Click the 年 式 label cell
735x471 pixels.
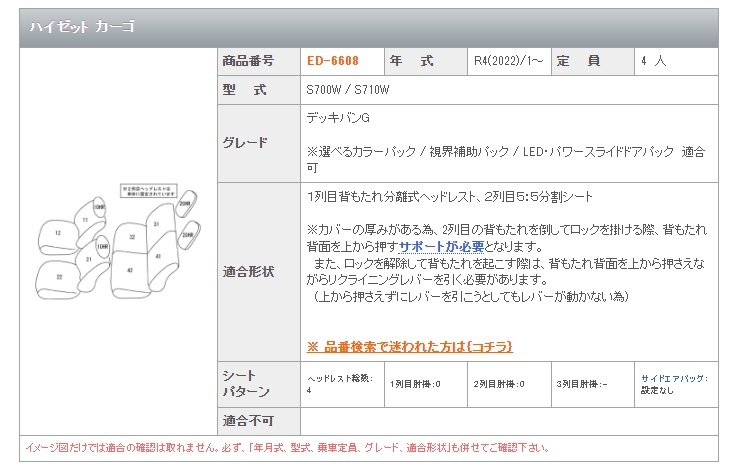point(426,61)
